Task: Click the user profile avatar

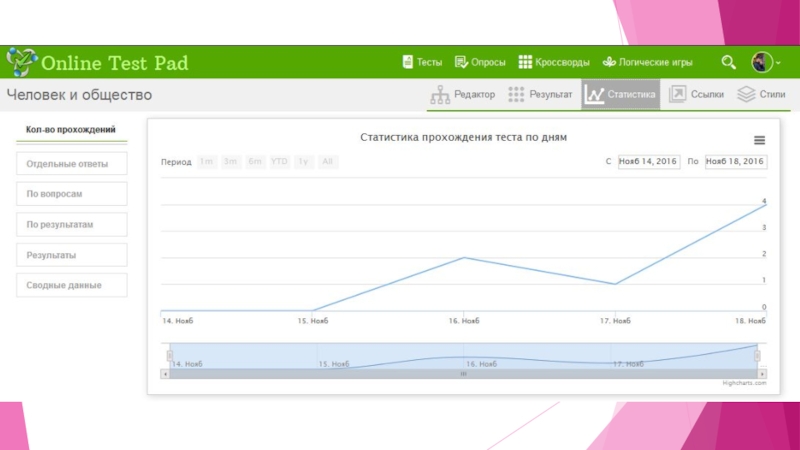Action: point(762,62)
